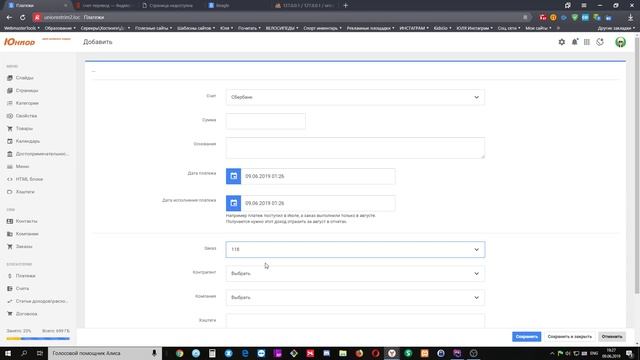Screen dimensions: 640x360
Task: Open the Windows Start menu
Action: click(x=8, y=353)
